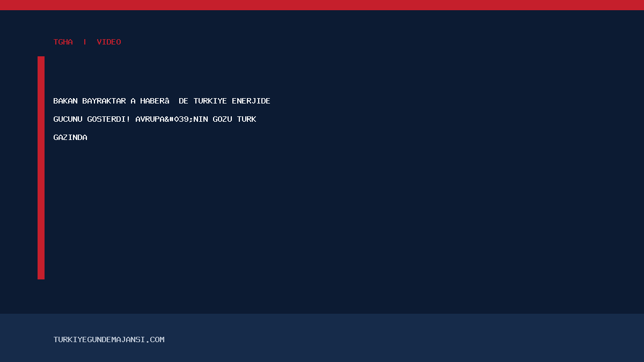Click the word BAKAN at the headline start
Viewport: 644px width, 362px height.
(x=65, y=101)
